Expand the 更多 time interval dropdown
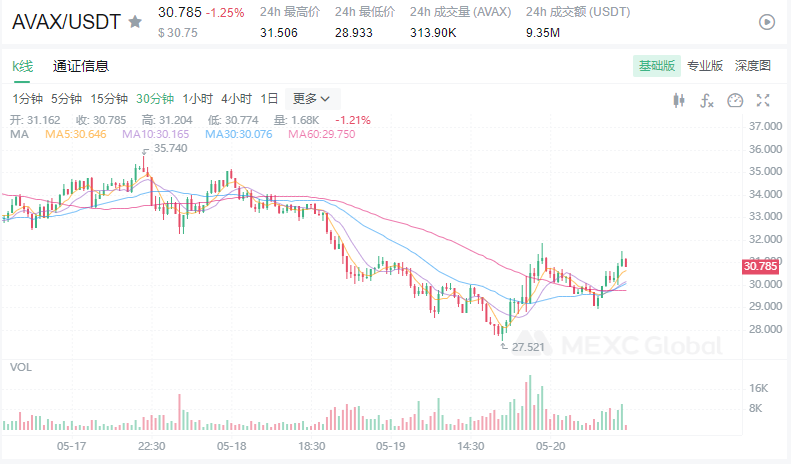This screenshot has height=464, width=791. 313,99
